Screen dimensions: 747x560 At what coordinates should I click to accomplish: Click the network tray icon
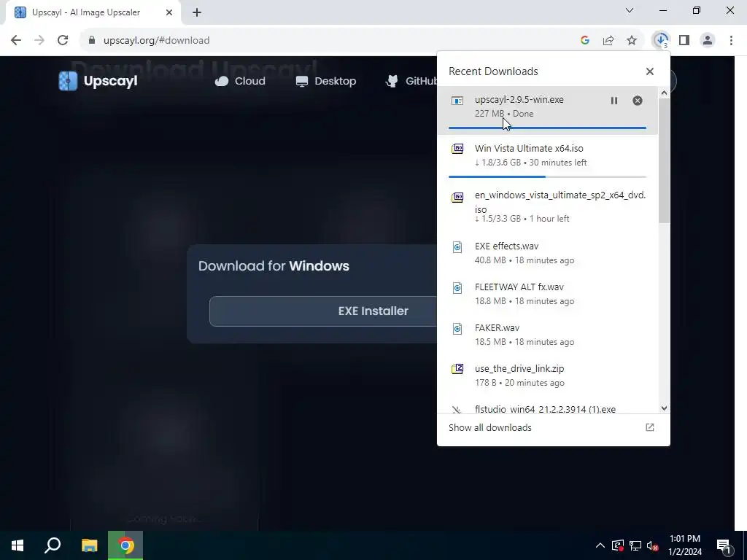point(635,545)
